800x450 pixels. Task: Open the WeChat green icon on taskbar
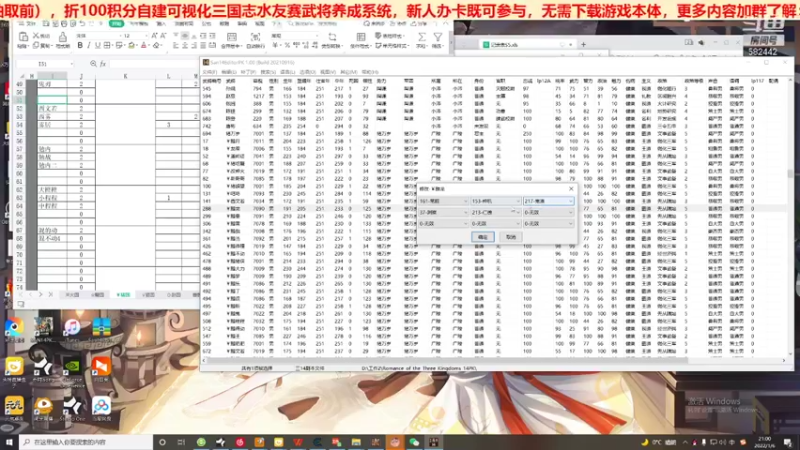414,442
